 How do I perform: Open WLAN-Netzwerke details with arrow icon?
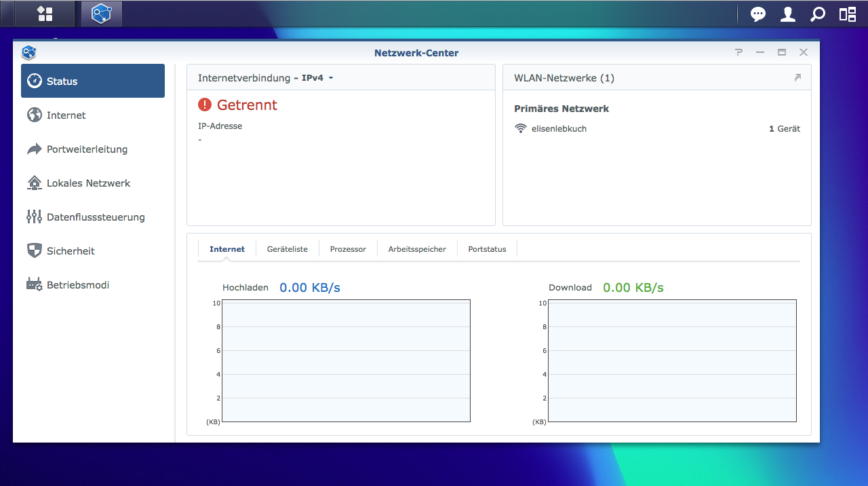pyautogui.click(x=797, y=77)
